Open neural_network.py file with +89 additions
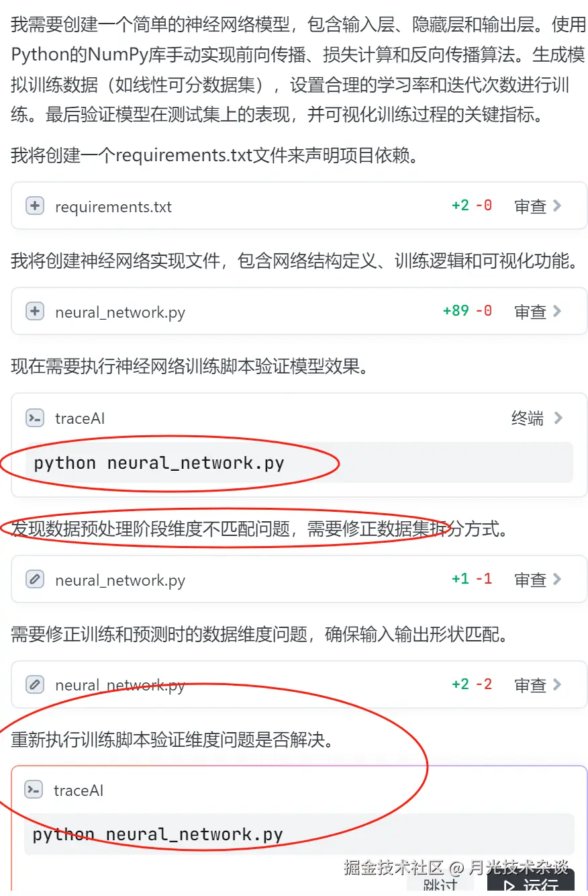 tap(120, 312)
